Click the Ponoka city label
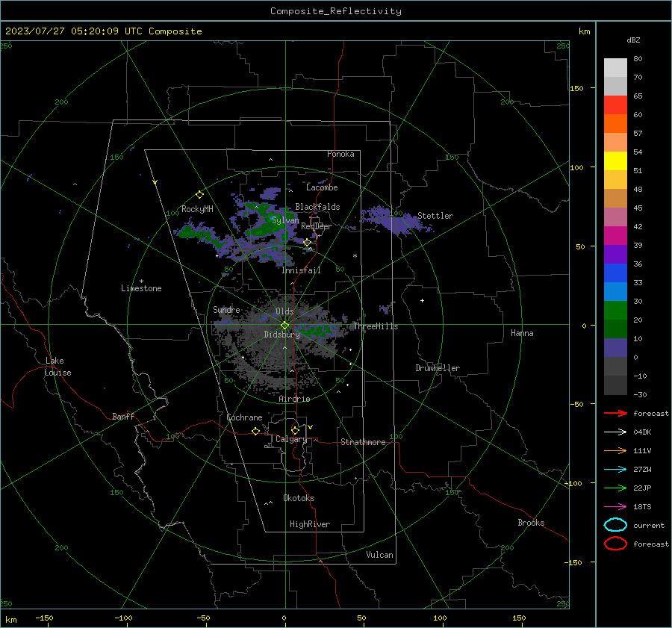This screenshot has width=672, height=628. point(340,154)
